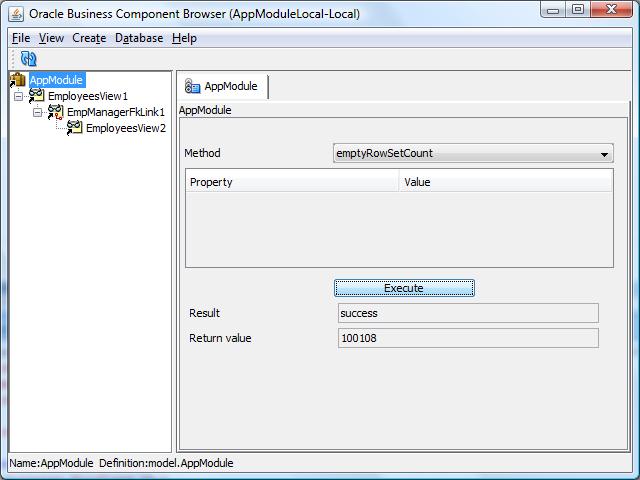
Task: Maximize the Business Component Browser window
Action: (x=578, y=10)
